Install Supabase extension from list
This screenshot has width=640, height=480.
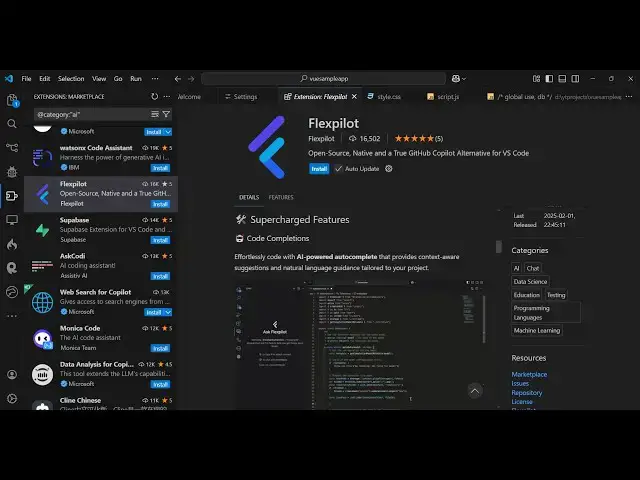click(160, 240)
